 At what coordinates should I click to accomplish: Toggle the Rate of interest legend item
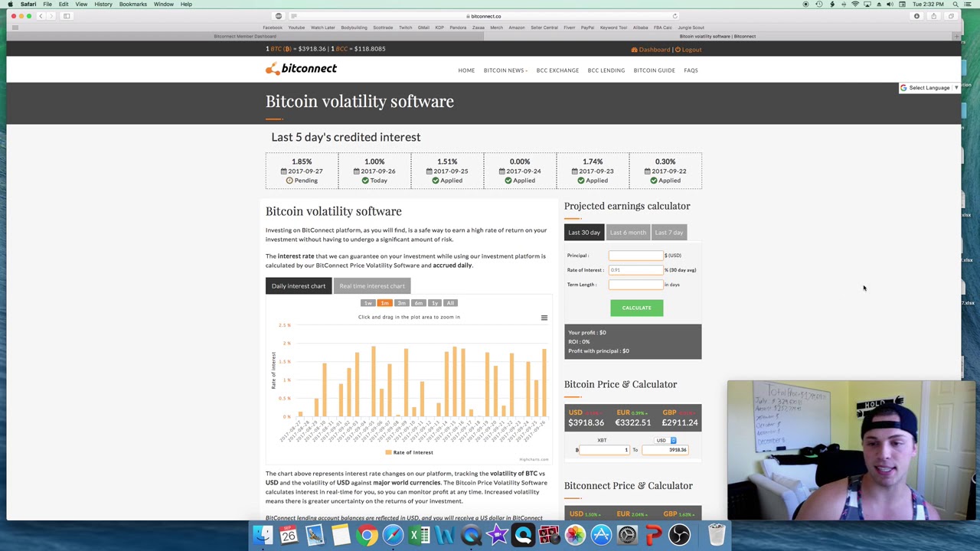(409, 452)
